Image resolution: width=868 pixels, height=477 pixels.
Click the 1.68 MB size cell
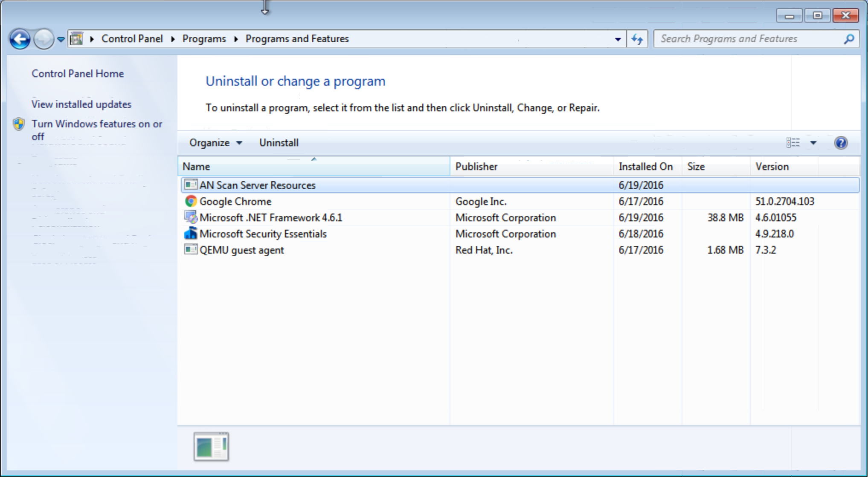click(726, 250)
